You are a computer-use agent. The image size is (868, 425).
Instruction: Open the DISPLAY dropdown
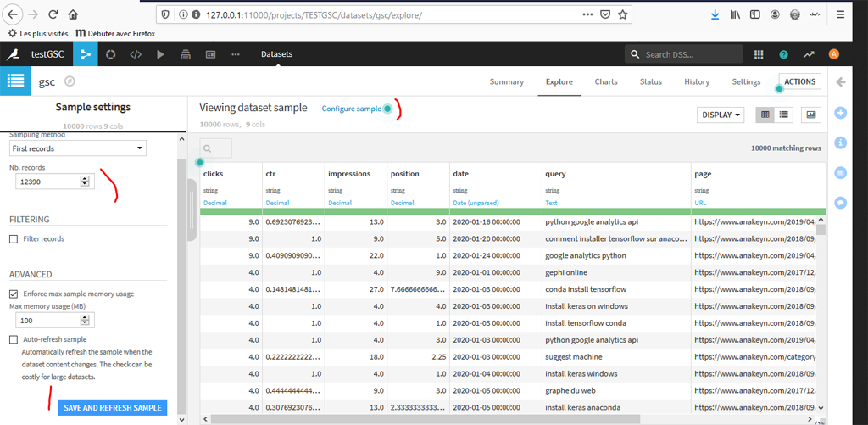coord(721,115)
